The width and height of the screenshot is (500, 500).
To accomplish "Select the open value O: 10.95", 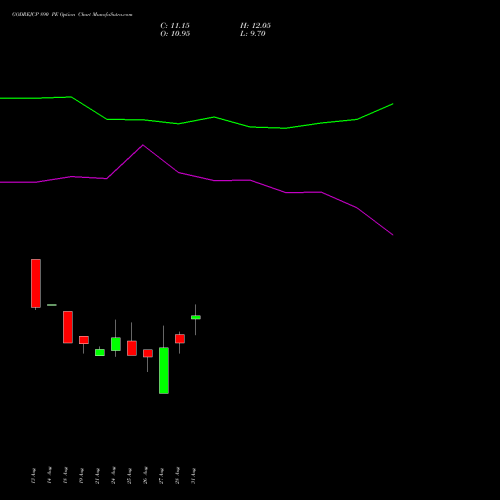I will tap(175, 34).
